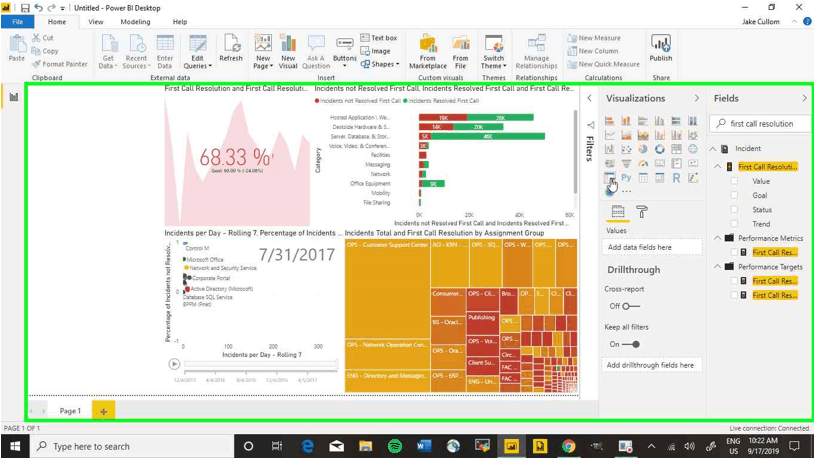Switch to the Modeling ribbon tab
The width and height of the screenshot is (816, 459).
[x=135, y=22]
